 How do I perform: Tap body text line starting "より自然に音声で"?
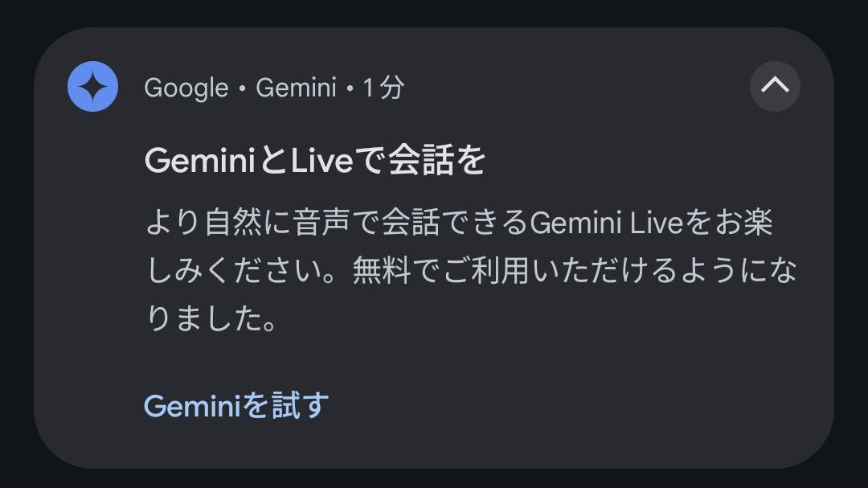pyautogui.click(x=460, y=223)
